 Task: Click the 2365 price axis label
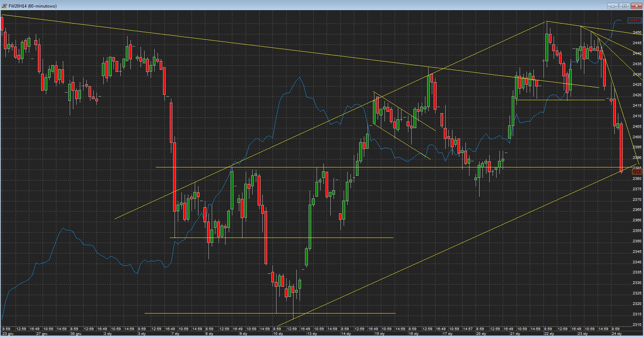[x=637, y=210]
